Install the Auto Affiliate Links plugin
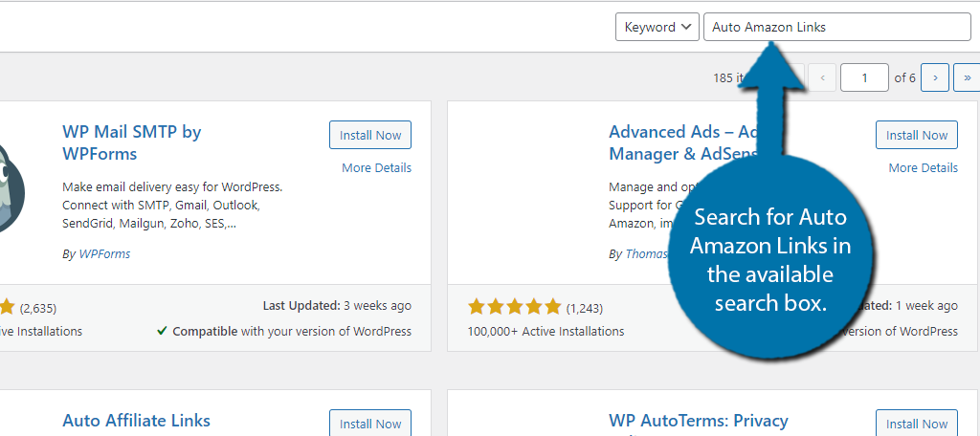 (x=370, y=423)
